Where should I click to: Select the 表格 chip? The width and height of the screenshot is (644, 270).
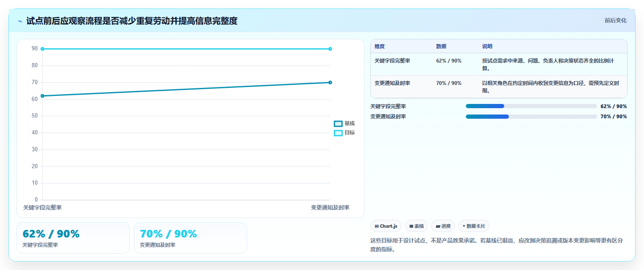pos(416,226)
